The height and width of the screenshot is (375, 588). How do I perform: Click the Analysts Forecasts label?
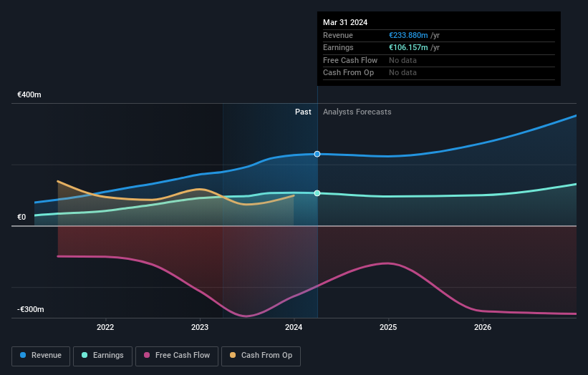coord(357,112)
